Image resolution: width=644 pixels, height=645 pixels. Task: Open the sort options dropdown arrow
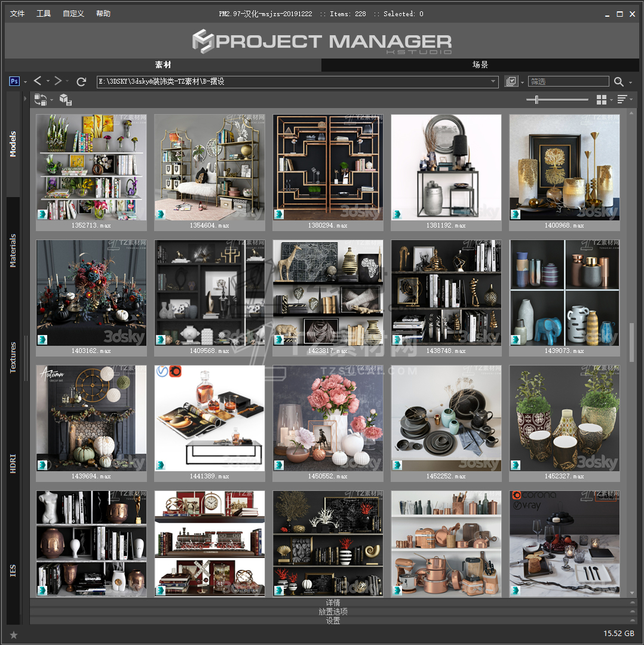(x=631, y=99)
